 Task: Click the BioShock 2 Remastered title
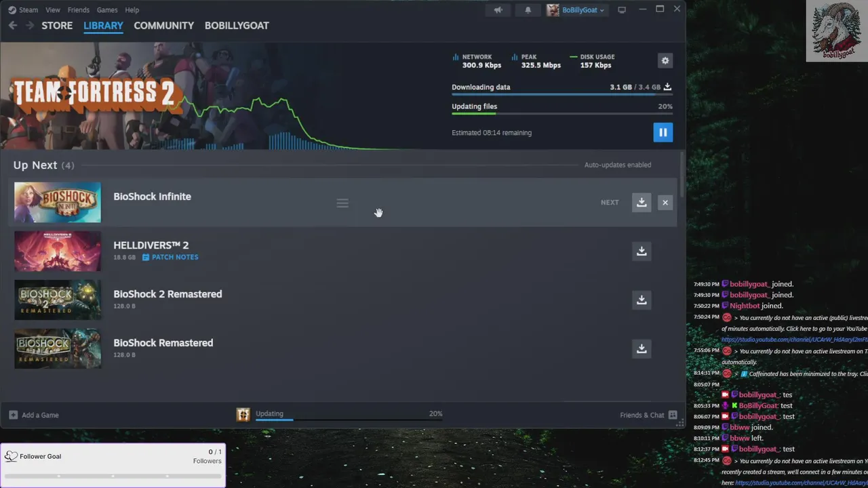(x=167, y=294)
